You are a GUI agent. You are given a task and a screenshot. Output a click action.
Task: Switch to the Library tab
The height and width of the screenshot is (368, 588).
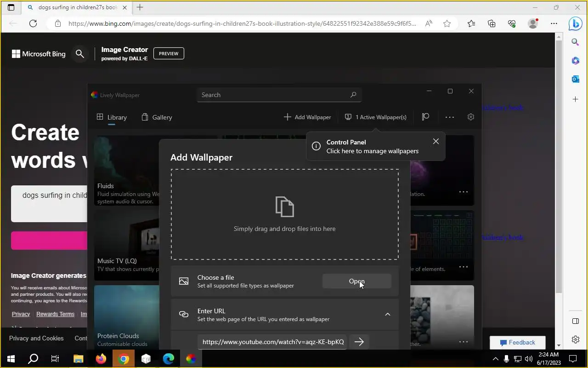[x=112, y=117]
